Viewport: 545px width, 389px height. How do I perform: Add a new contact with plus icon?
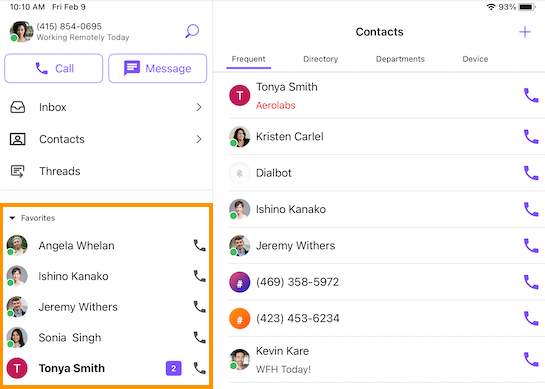[x=525, y=32]
